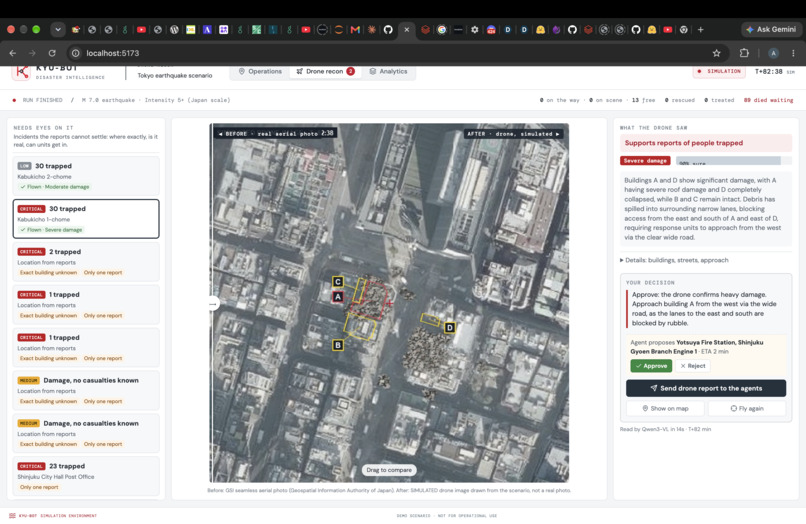Click the 90% sure confidence bar
This screenshot has width=806, height=524.
pos(734,161)
